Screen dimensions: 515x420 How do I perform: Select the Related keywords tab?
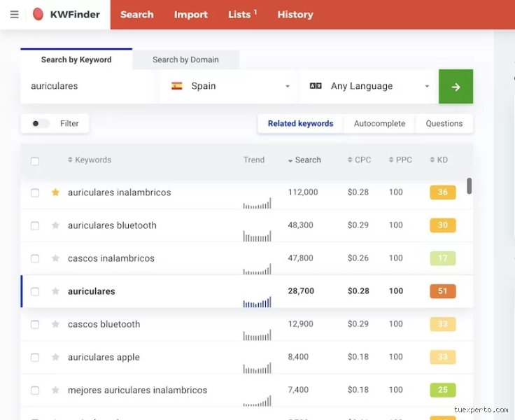300,124
